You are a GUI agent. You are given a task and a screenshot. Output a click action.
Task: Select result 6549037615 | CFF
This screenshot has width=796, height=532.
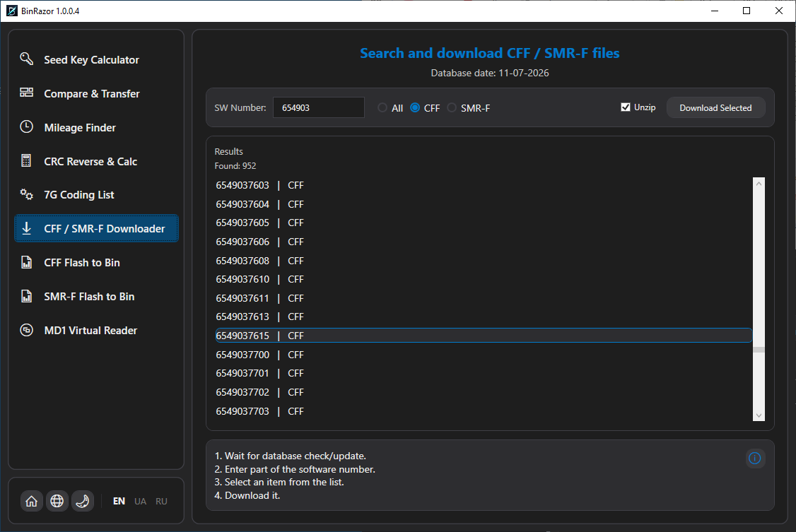(x=484, y=335)
